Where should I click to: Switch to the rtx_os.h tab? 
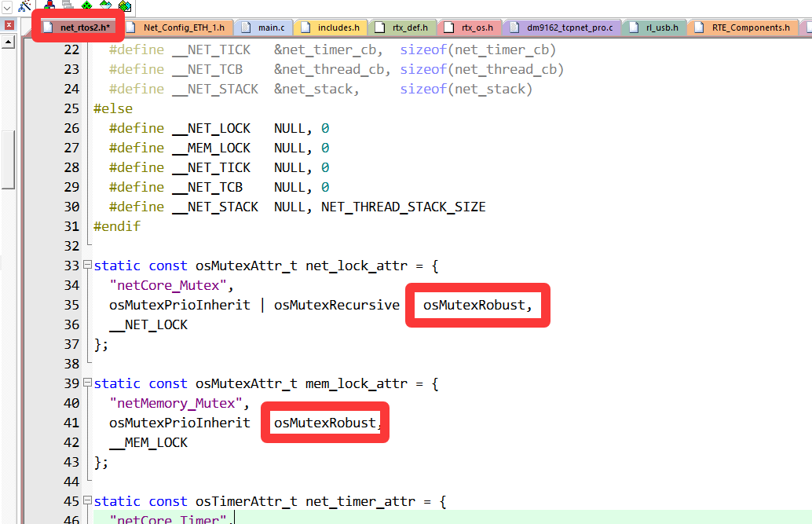(x=470, y=27)
